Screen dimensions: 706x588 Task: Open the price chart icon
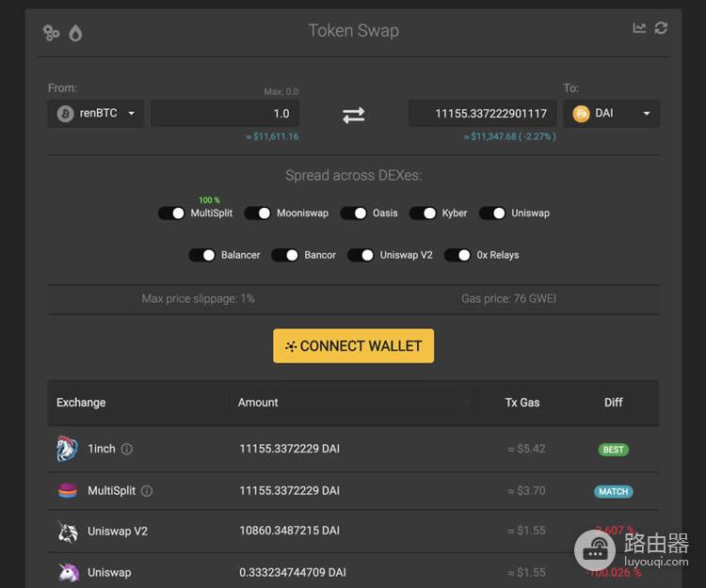639,28
